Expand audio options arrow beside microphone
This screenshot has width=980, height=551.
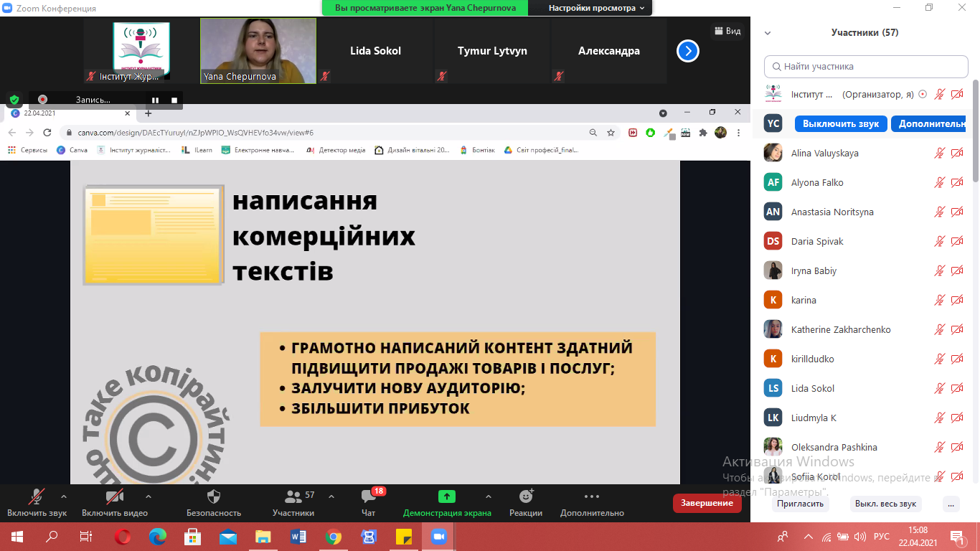click(64, 496)
